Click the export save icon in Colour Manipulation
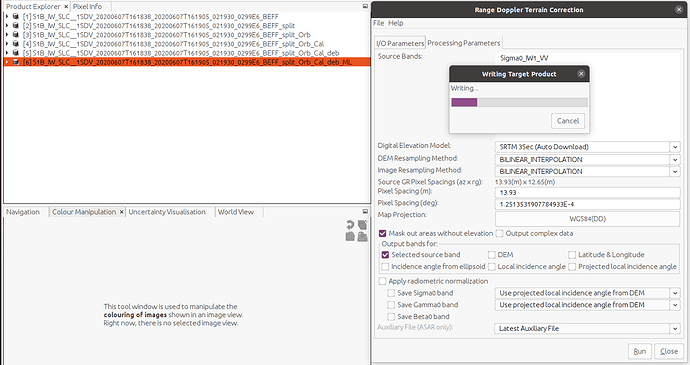Screen dimensions: 690x365 [362, 237]
